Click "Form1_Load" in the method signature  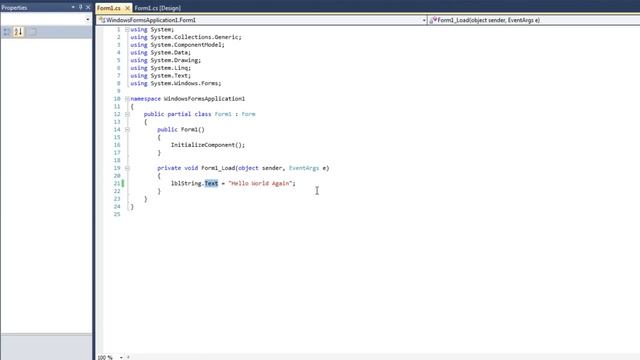[218, 168]
